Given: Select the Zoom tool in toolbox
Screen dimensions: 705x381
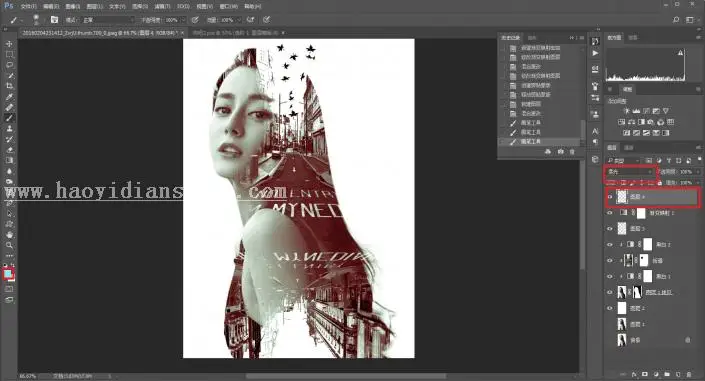Looking at the screenshot, I should tap(9, 245).
